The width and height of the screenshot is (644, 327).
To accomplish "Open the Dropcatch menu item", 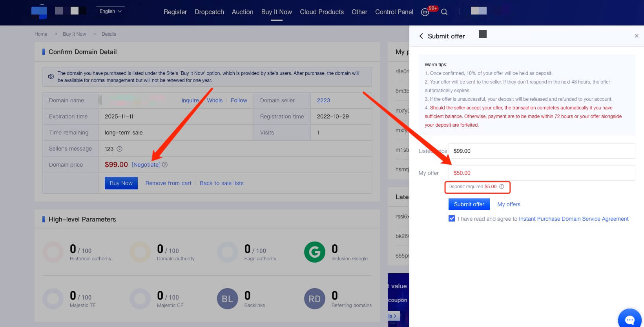I will tap(209, 12).
